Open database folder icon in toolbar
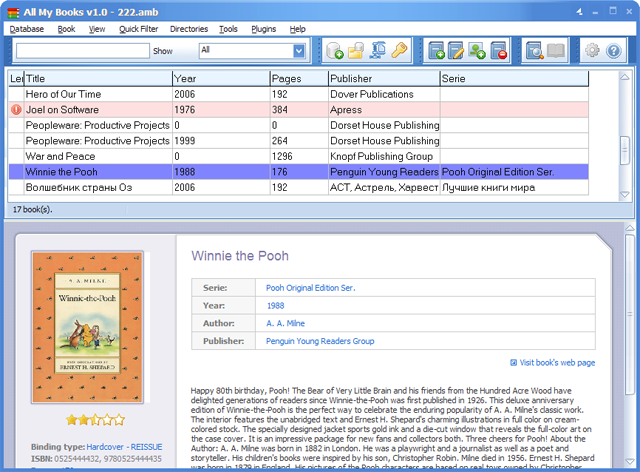The height and width of the screenshot is (472, 640). (356, 51)
